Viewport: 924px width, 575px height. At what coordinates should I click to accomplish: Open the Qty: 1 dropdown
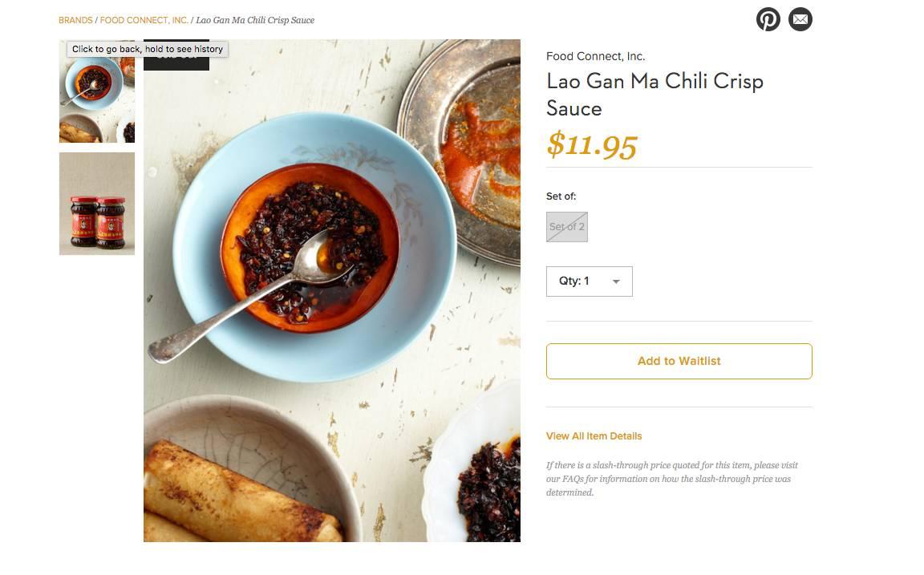tap(589, 281)
